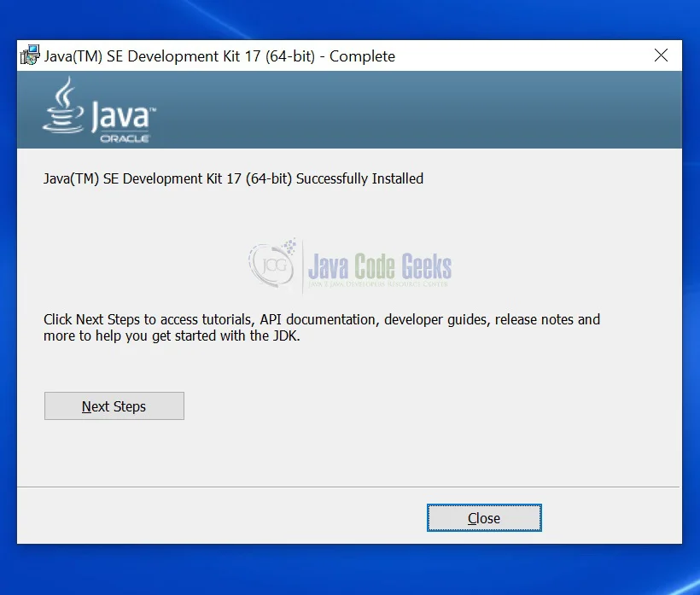This screenshot has width=700, height=595.
Task: Click the window title 'Java(TM) SE Development Kit 17 (64-bit) - Complete'
Action: pos(219,56)
